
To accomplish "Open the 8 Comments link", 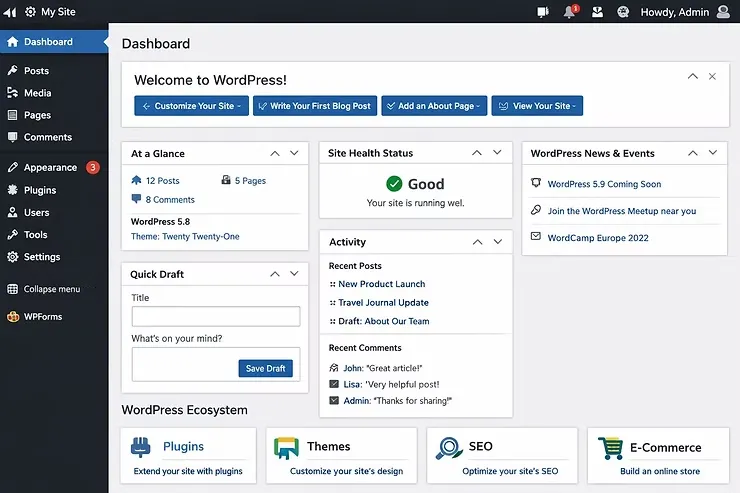I will coord(170,200).
